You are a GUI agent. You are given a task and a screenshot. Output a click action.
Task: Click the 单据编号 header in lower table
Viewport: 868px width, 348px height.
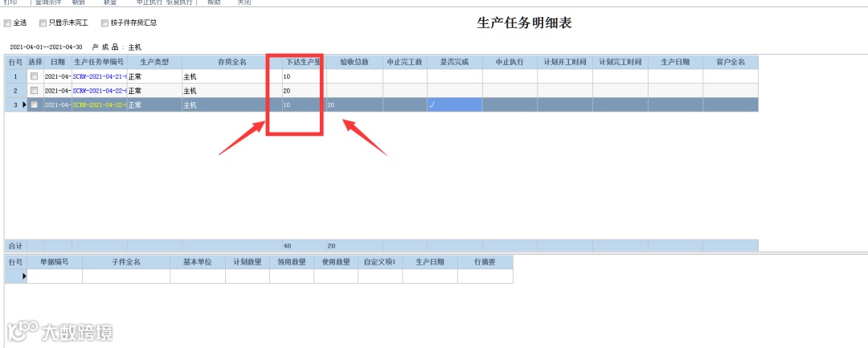[x=55, y=262]
